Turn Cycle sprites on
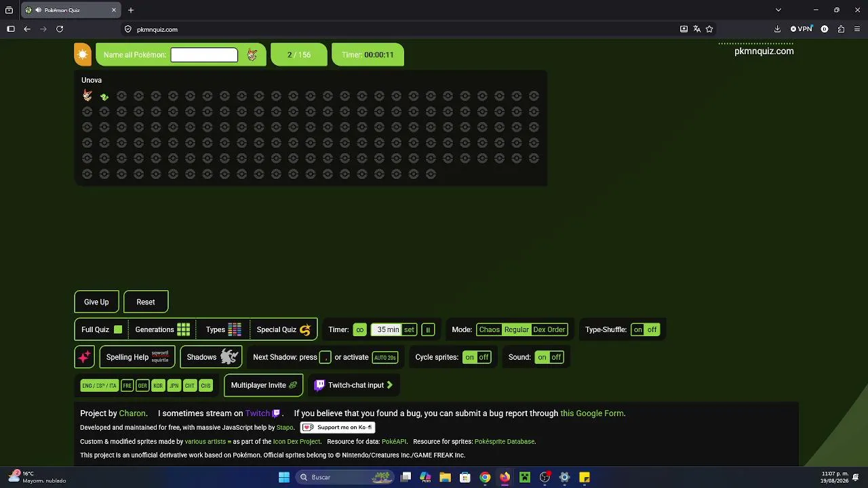The height and width of the screenshot is (488, 868). click(x=470, y=357)
